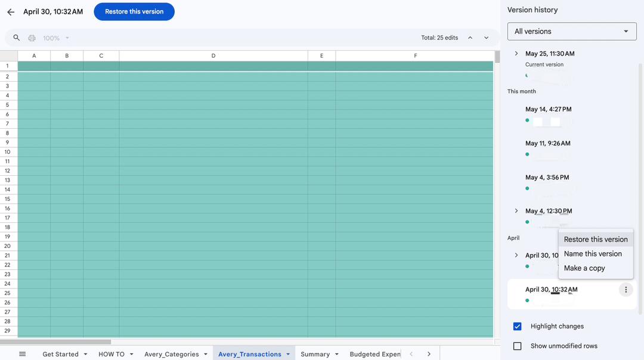
Task: Expand the May 4, 12:30 PM version
Action: 516,210
